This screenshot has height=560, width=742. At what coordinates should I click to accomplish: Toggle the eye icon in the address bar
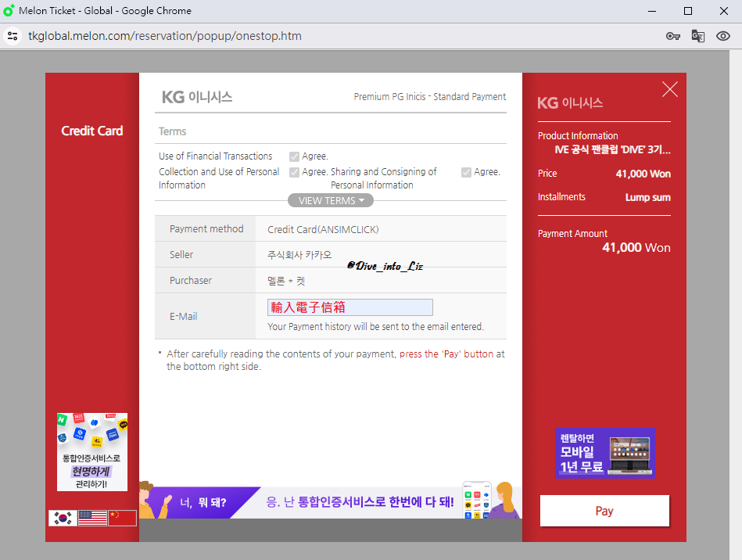click(x=723, y=36)
